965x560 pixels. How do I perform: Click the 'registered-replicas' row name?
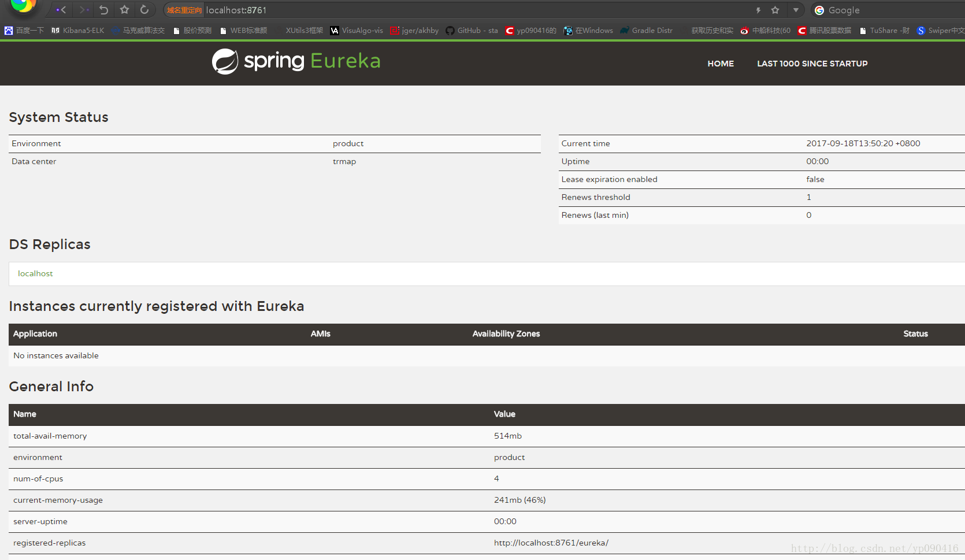point(50,543)
